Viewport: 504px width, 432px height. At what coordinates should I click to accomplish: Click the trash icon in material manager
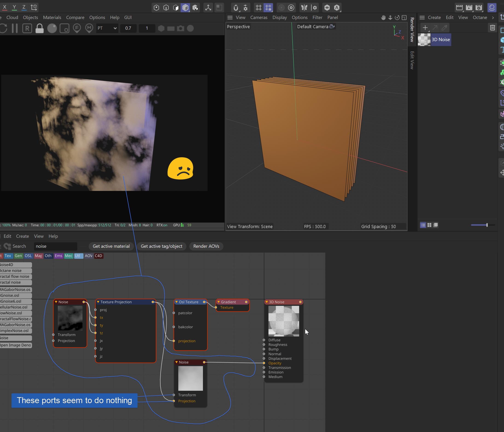(x=492, y=28)
